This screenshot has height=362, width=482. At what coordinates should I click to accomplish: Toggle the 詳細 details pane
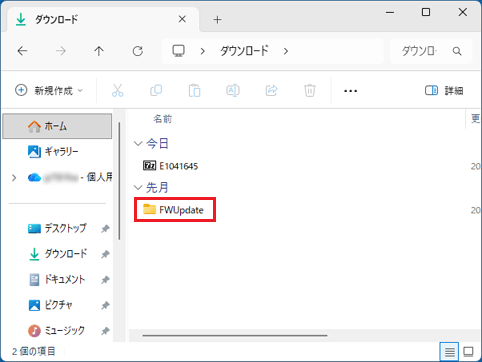coord(444,90)
